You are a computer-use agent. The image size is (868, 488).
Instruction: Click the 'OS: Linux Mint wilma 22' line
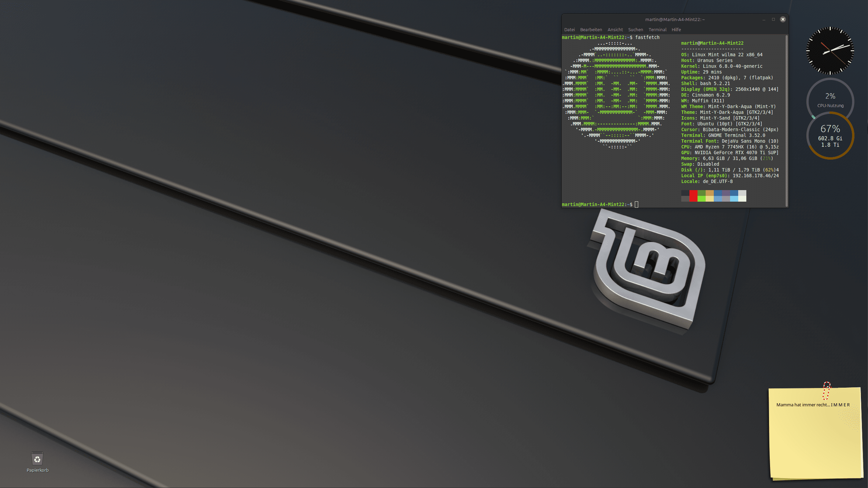(x=722, y=55)
